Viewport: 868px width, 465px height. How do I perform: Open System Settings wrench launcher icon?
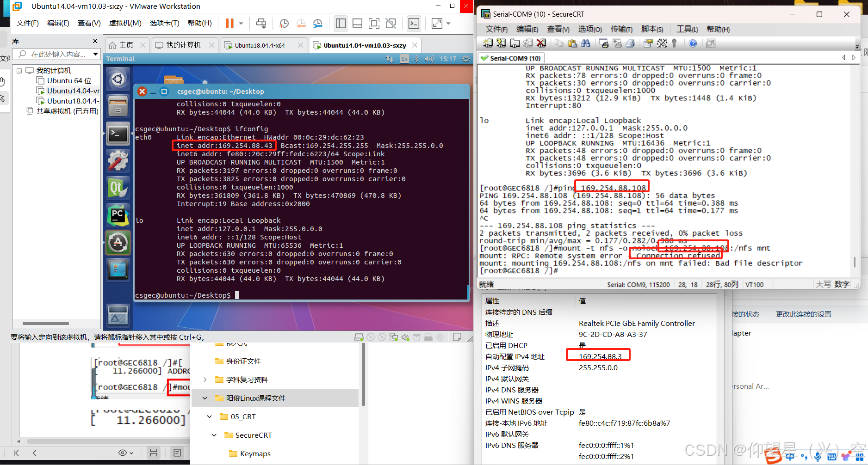118,161
